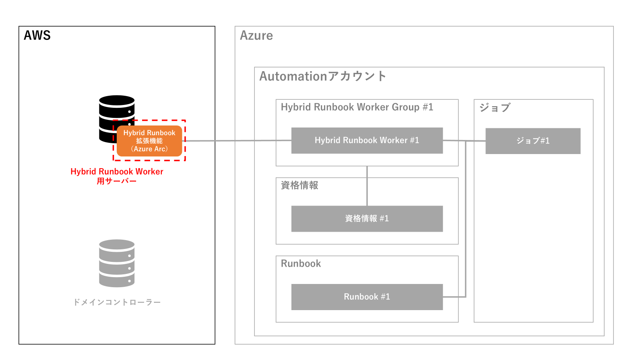This screenshot has width=644, height=362.
Task: Click the ジョブ group label
Action: [495, 107]
